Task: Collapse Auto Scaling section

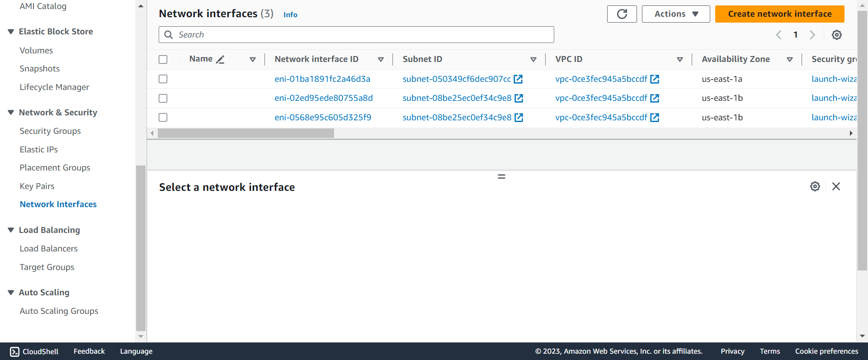Action: coord(11,293)
